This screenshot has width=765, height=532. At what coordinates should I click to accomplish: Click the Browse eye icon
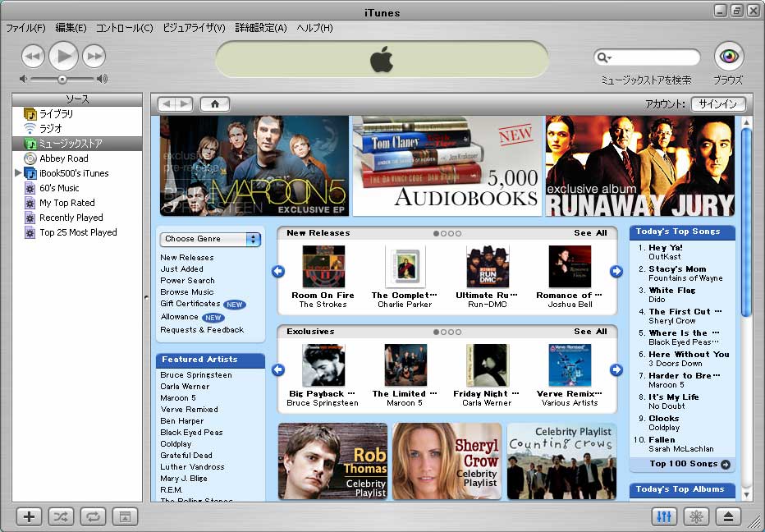[728, 56]
